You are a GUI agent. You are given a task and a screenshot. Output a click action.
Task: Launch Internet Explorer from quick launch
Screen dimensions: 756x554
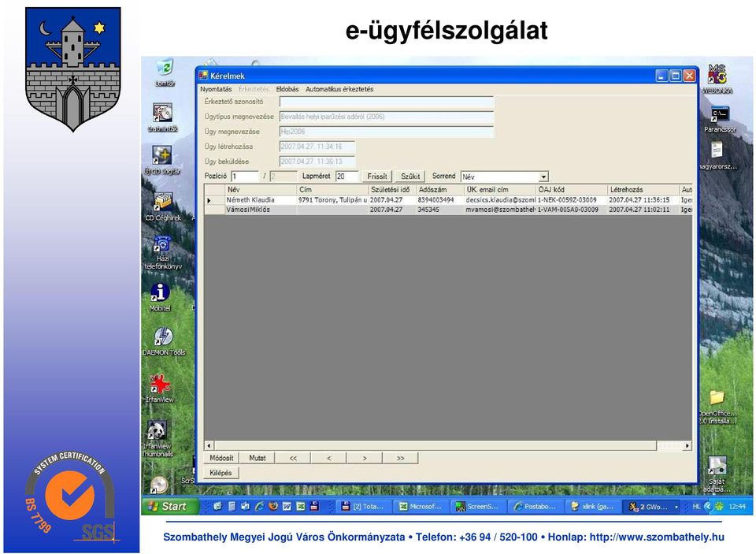pos(259,506)
